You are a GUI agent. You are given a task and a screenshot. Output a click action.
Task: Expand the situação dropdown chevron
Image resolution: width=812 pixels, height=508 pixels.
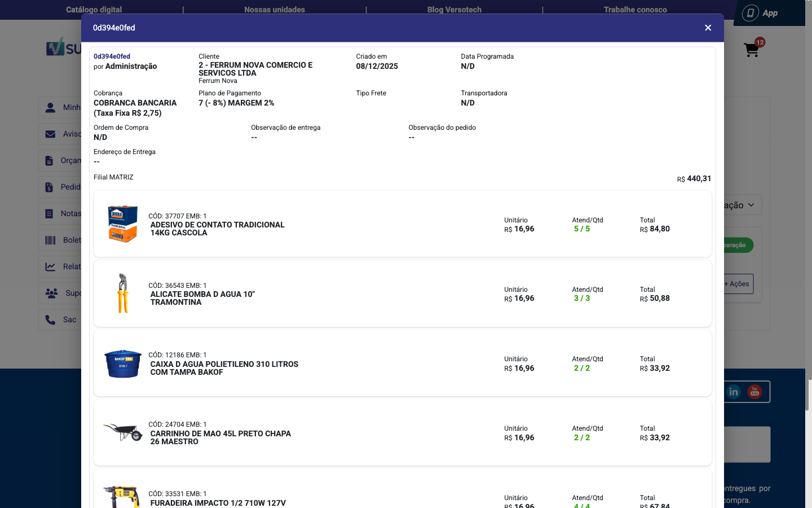pos(752,205)
